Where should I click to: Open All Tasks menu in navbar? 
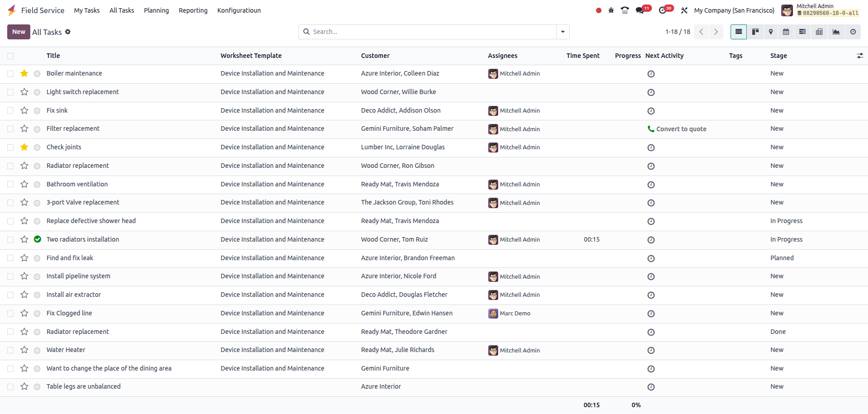tap(122, 10)
